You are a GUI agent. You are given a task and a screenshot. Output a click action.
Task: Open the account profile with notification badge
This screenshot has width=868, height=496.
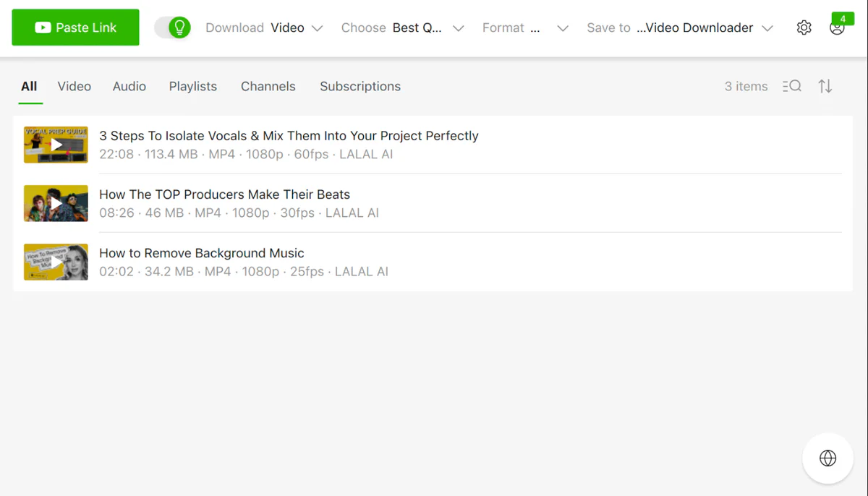(837, 27)
